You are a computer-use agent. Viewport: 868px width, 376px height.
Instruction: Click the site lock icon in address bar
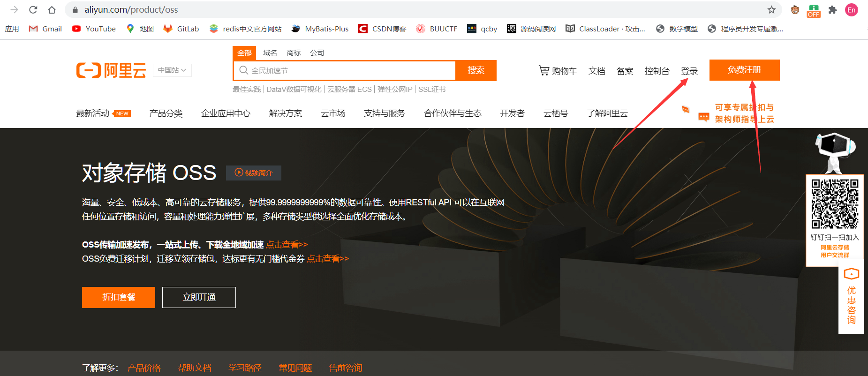75,9
